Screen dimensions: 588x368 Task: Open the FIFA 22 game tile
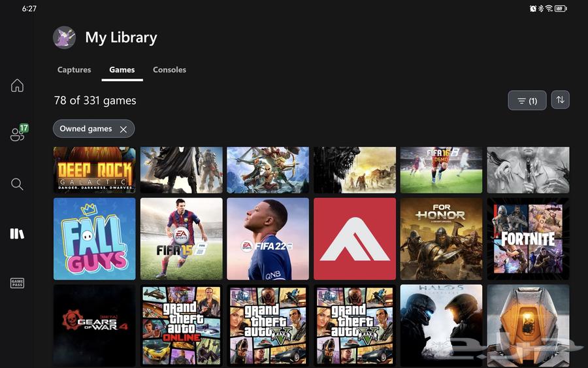pyautogui.click(x=268, y=239)
